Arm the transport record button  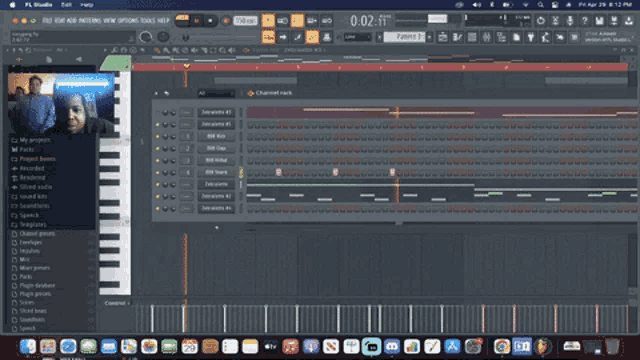[x=225, y=21]
